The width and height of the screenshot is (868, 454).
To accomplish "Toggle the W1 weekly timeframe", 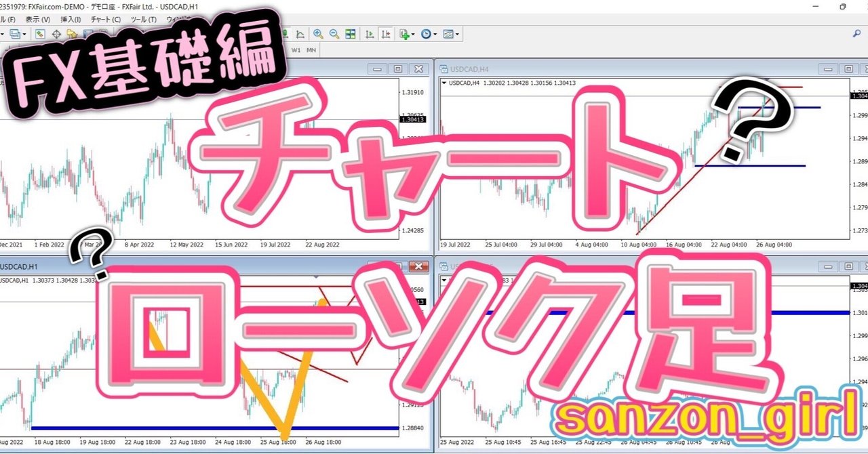I will (x=296, y=50).
